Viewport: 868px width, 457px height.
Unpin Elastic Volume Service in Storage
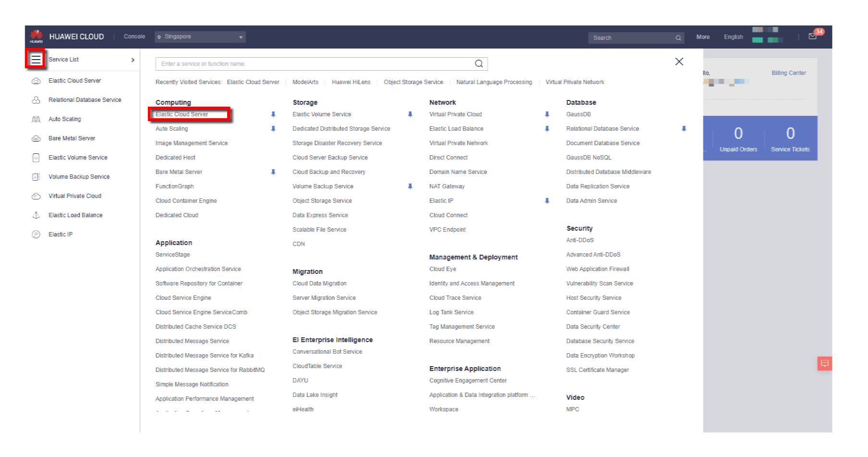(410, 114)
